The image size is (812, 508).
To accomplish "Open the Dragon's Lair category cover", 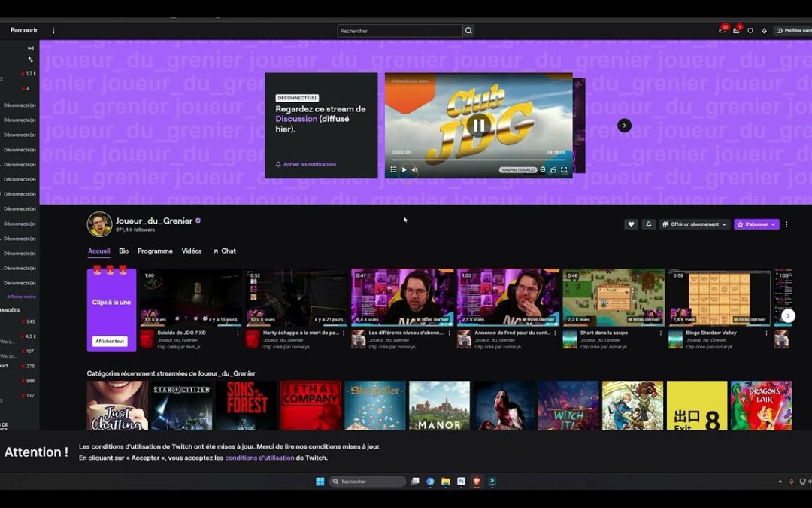I will pyautogui.click(x=761, y=406).
